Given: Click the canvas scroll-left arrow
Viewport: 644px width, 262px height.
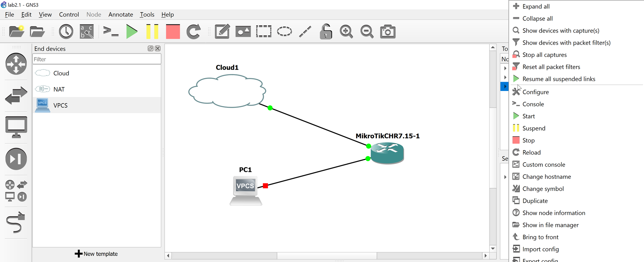Looking at the screenshot, I should tap(168, 256).
